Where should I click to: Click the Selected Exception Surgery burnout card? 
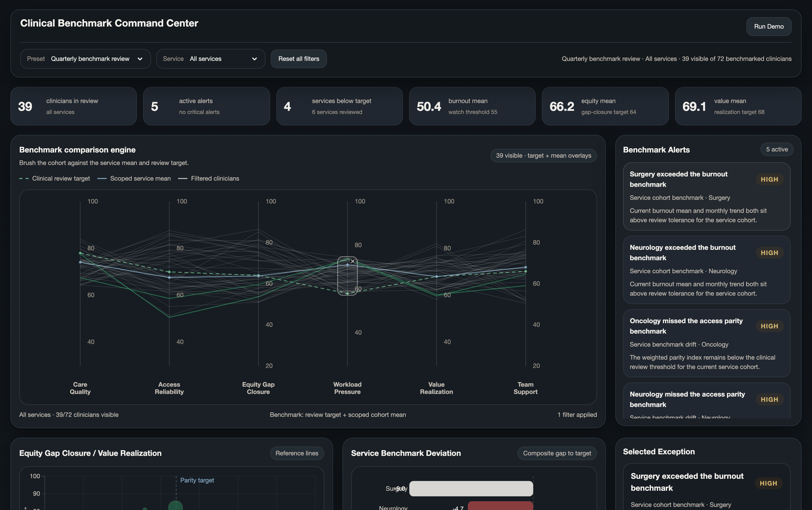click(706, 487)
